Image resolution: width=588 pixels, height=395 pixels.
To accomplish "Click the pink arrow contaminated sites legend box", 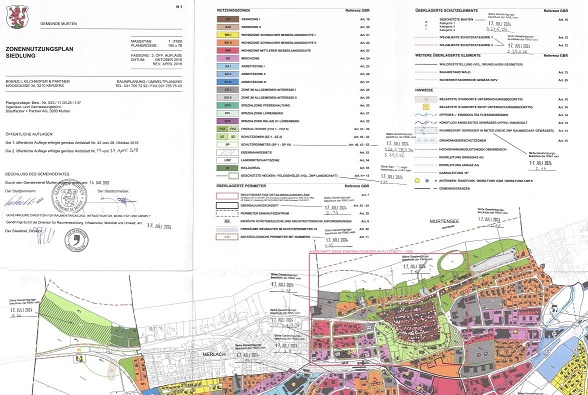I will [426, 99].
